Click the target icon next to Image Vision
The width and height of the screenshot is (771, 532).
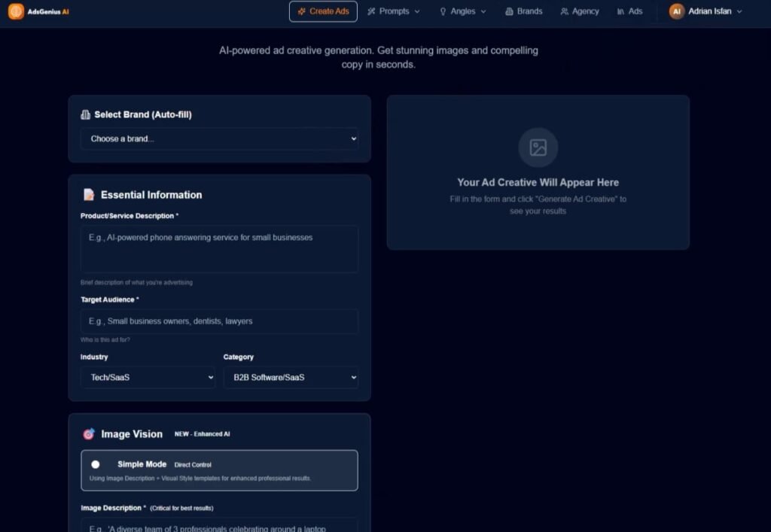(89, 433)
